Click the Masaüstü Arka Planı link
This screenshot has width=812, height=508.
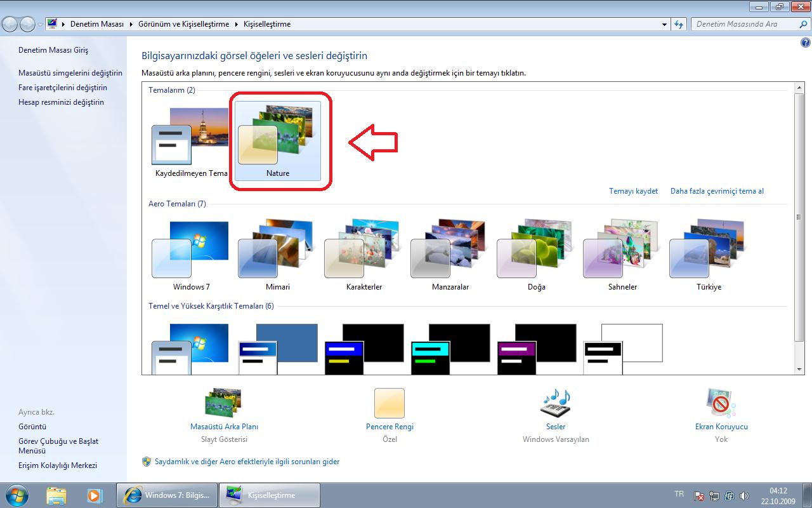tap(224, 427)
